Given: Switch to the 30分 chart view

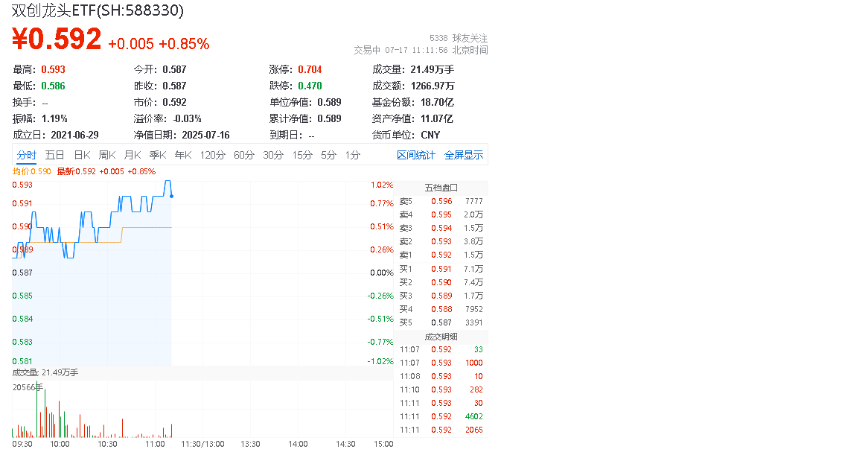Looking at the screenshot, I should coord(272,154).
